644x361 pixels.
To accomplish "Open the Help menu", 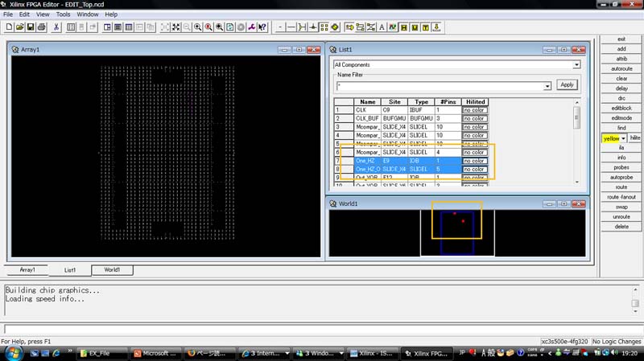I will coord(111,14).
